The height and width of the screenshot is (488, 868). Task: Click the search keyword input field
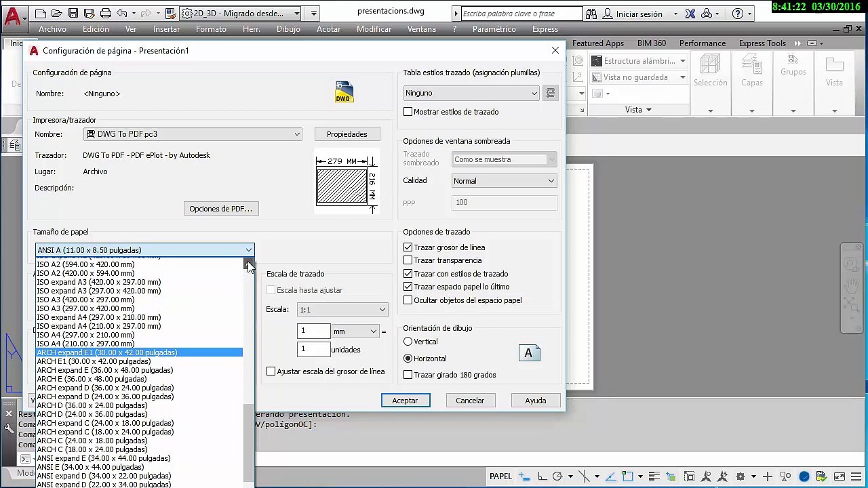click(521, 14)
